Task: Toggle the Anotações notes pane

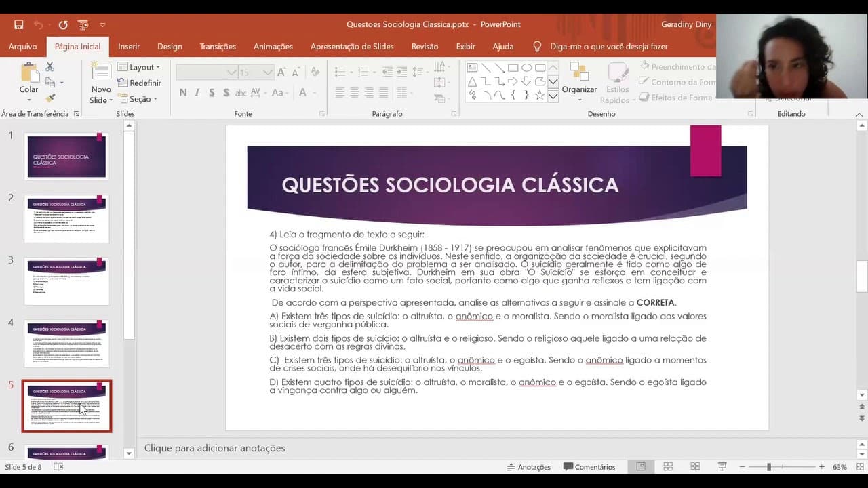Action: tap(529, 467)
